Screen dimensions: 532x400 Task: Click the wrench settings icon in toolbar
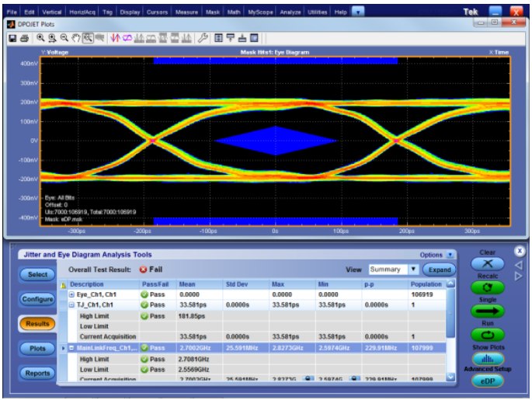201,37
